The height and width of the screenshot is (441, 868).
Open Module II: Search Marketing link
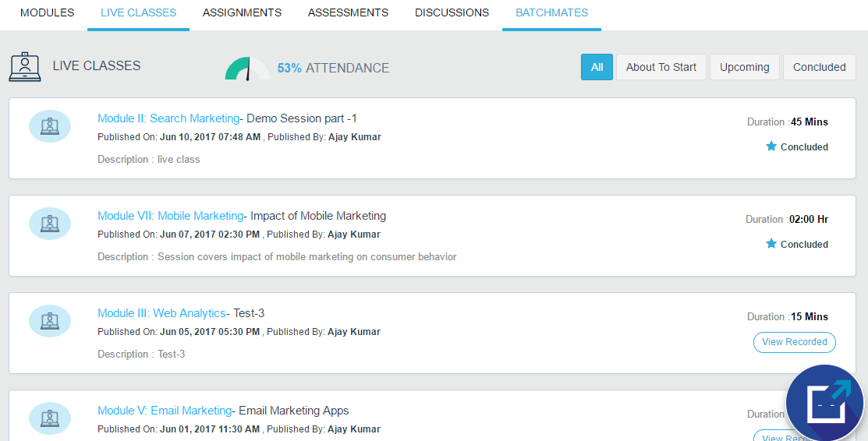pyautogui.click(x=168, y=118)
